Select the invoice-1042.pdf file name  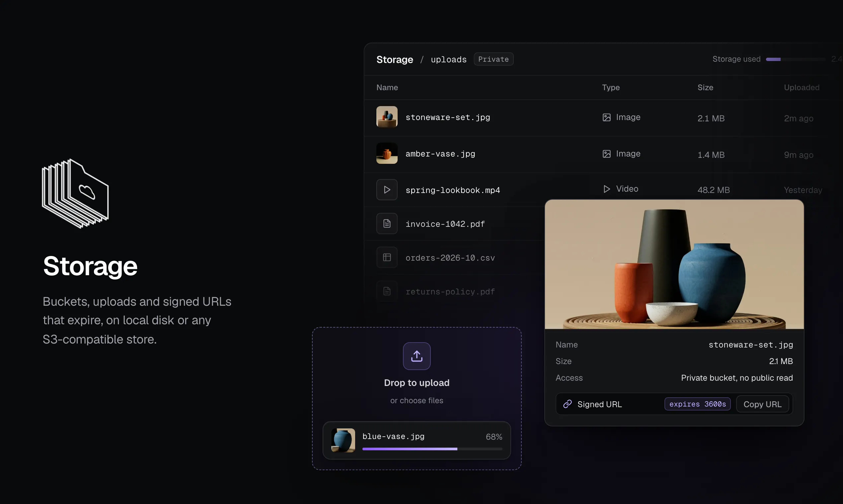click(445, 224)
